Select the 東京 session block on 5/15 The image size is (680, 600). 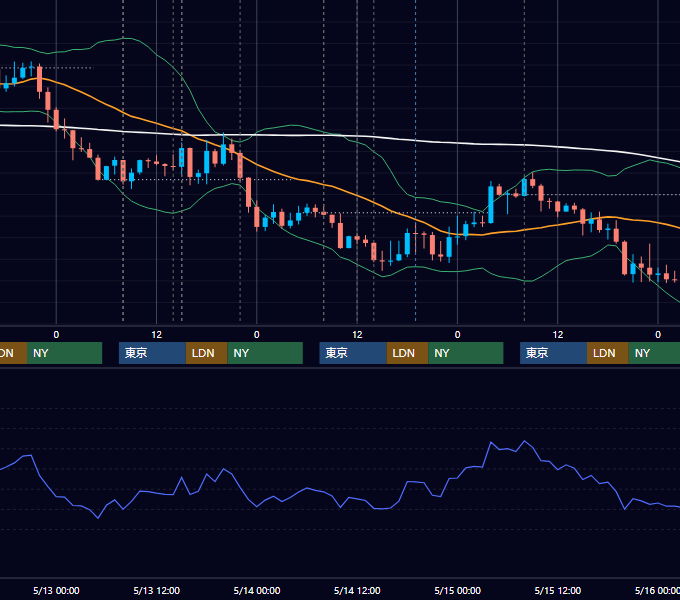553,353
